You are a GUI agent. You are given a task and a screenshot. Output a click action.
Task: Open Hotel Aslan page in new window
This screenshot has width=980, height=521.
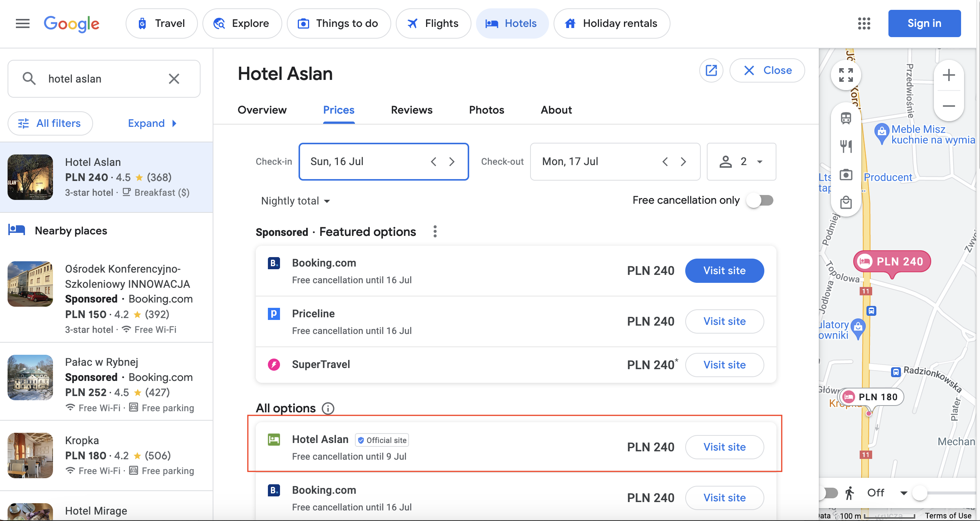coord(711,70)
